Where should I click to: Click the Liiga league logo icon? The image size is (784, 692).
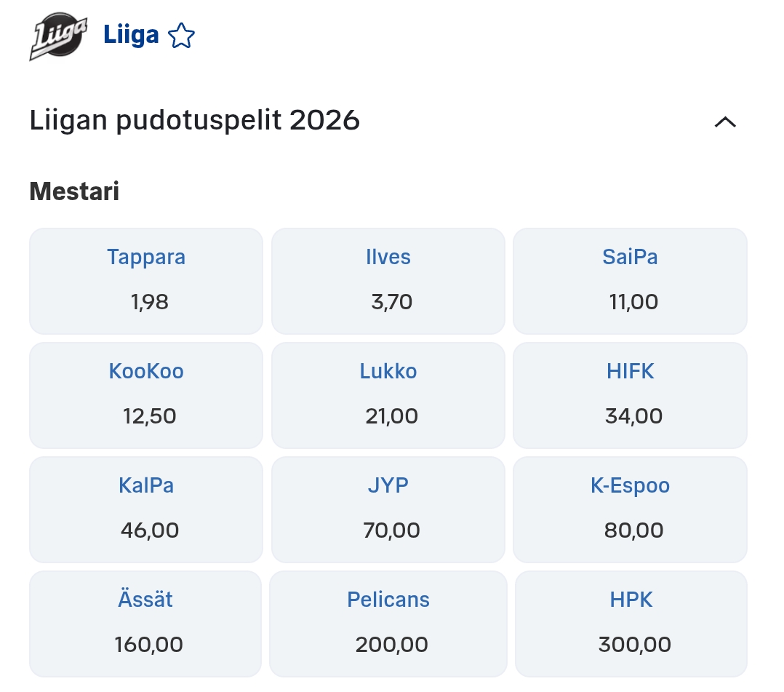[x=58, y=36]
